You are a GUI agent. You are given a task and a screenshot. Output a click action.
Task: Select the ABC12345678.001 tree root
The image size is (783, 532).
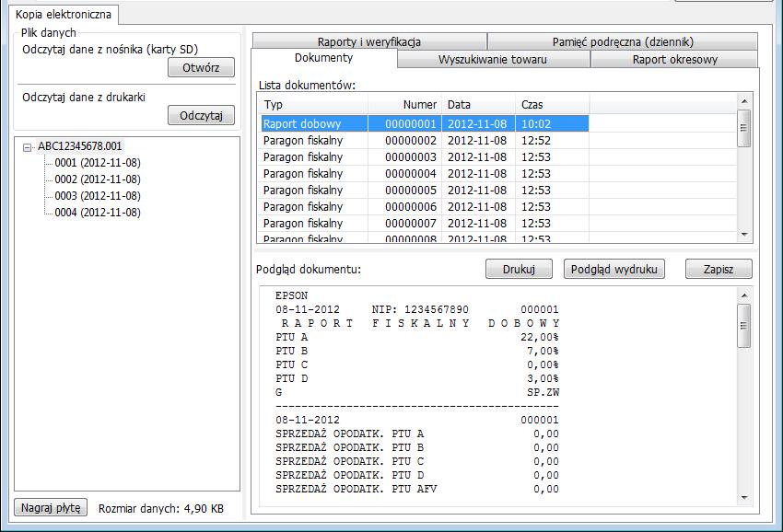click(x=80, y=146)
